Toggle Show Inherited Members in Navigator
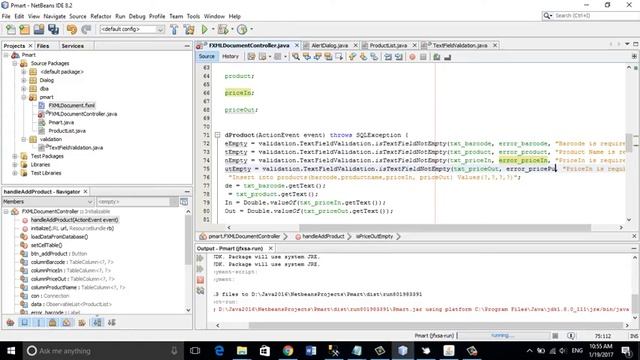Image resolution: width=640 pixels, height=360 pixels. click(x=10, y=322)
